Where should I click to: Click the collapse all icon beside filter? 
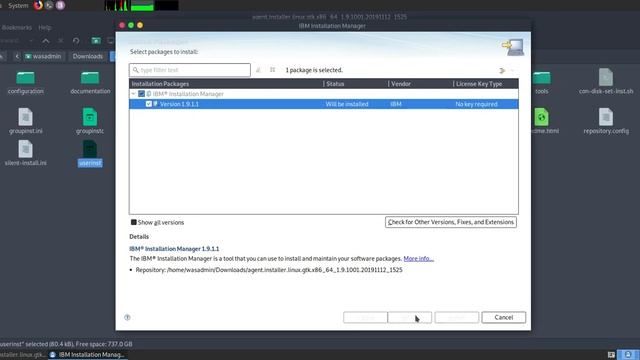258,70
